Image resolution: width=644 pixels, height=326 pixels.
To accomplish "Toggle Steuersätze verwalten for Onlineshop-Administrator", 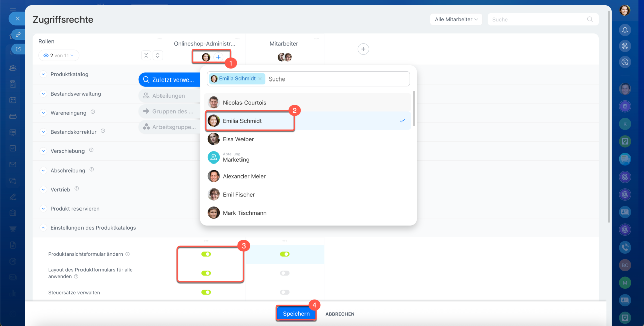I will click(206, 292).
